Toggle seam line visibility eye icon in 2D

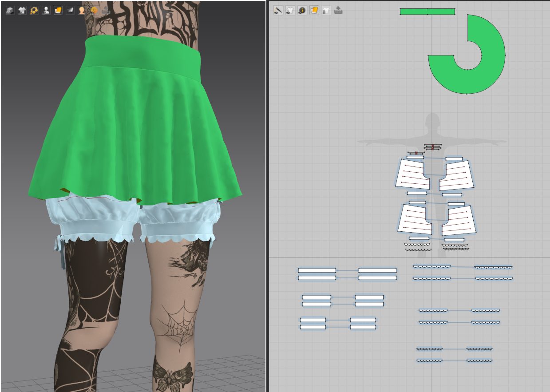pos(278,10)
